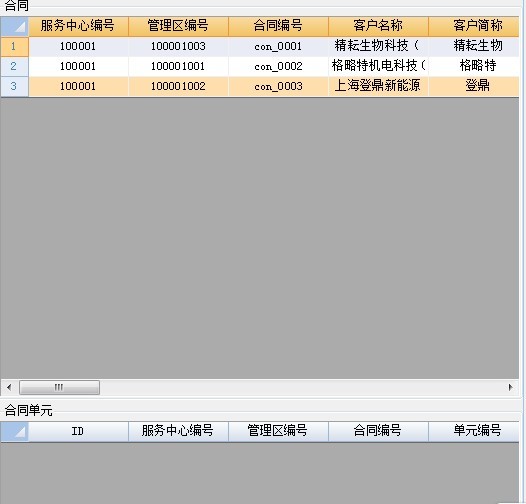Viewport: 526px width, 504px height.
Task: Click the right scroll arrow of horizontal scrollbar
Action: [510, 388]
